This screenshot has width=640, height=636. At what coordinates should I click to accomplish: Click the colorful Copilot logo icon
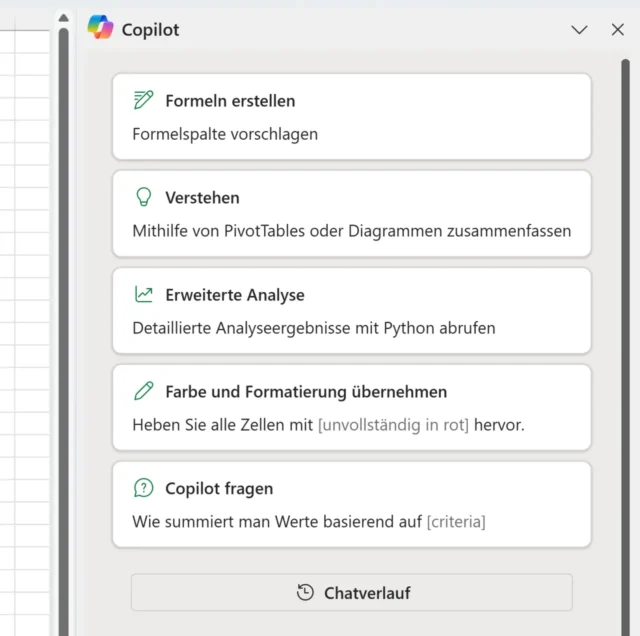(x=100, y=28)
